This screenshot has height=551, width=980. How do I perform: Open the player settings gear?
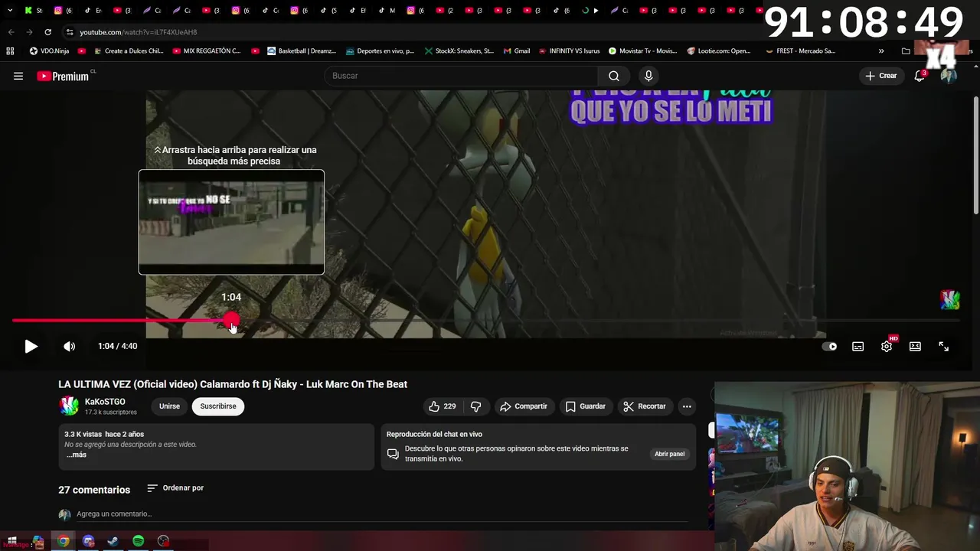[887, 347]
